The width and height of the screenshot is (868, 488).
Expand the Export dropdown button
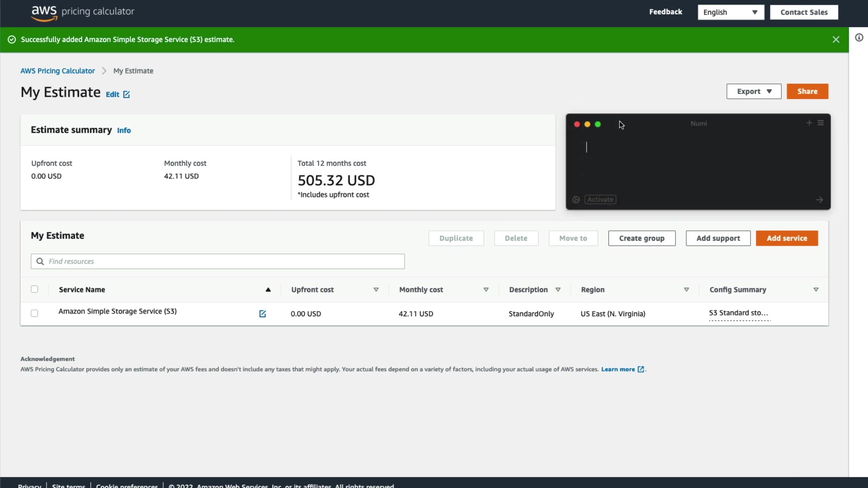(x=754, y=91)
